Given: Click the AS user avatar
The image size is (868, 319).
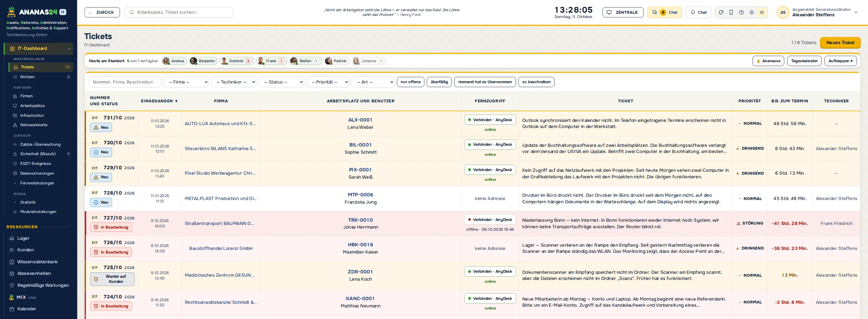Looking at the screenshot, I should pyautogui.click(x=783, y=12).
